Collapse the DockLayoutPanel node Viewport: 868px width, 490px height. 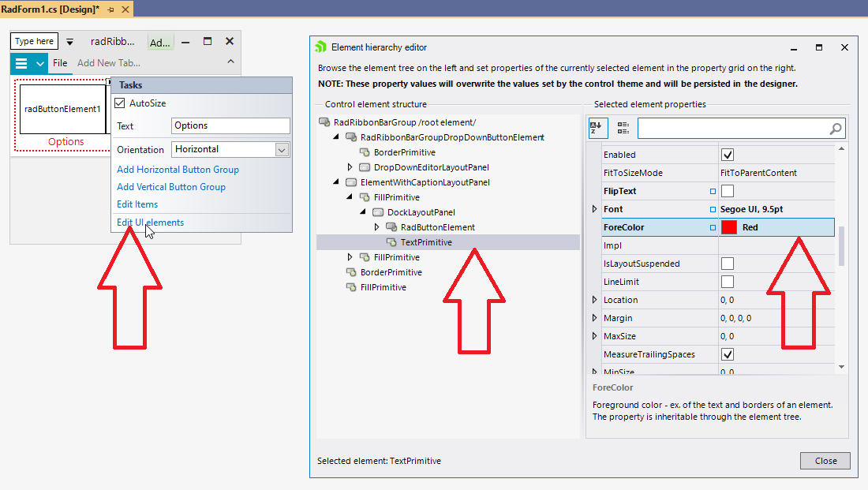[363, 211]
